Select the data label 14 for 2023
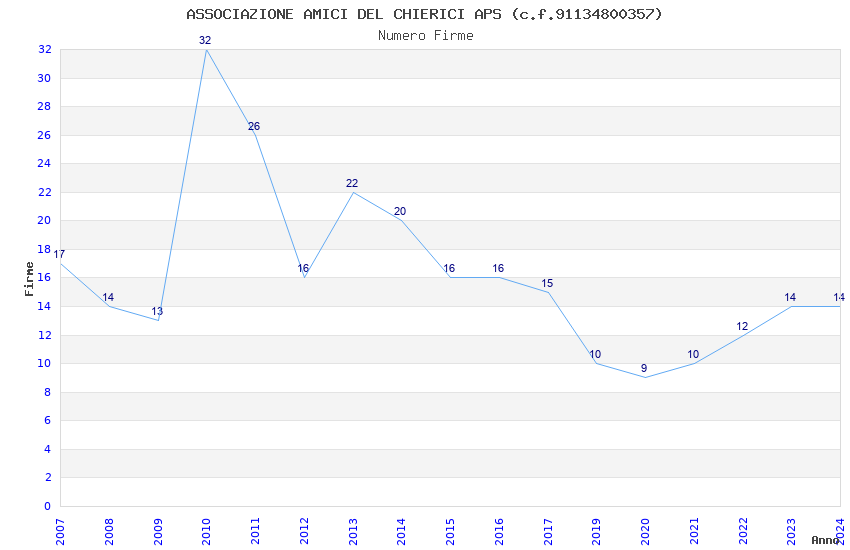Viewport: 850px width, 550px height. click(x=790, y=297)
